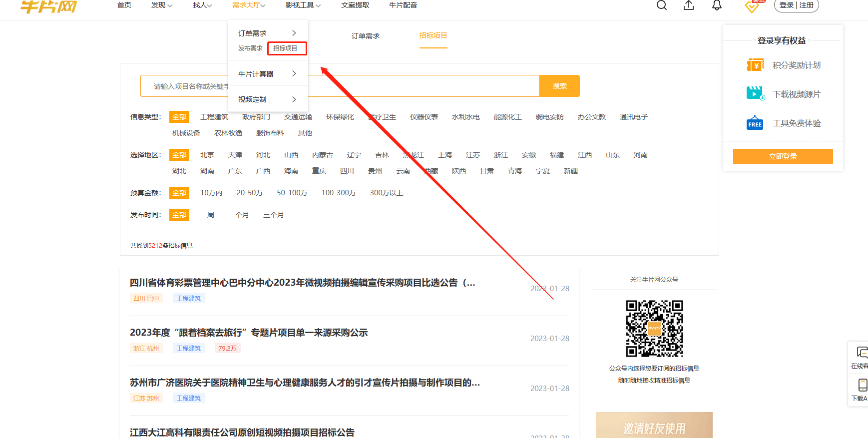
Task: Click the 邀请好友使用 banner
Action: pyautogui.click(x=654, y=425)
